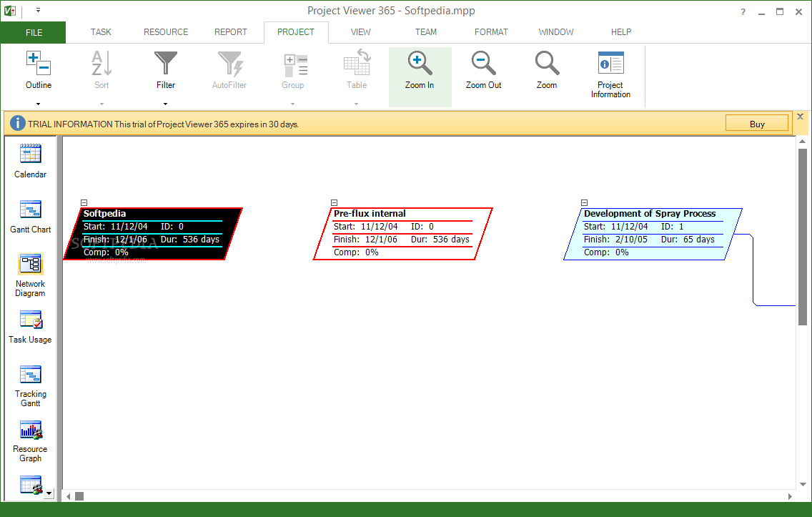The height and width of the screenshot is (517, 812).
Task: Select the PROJECT tab
Action: point(296,32)
